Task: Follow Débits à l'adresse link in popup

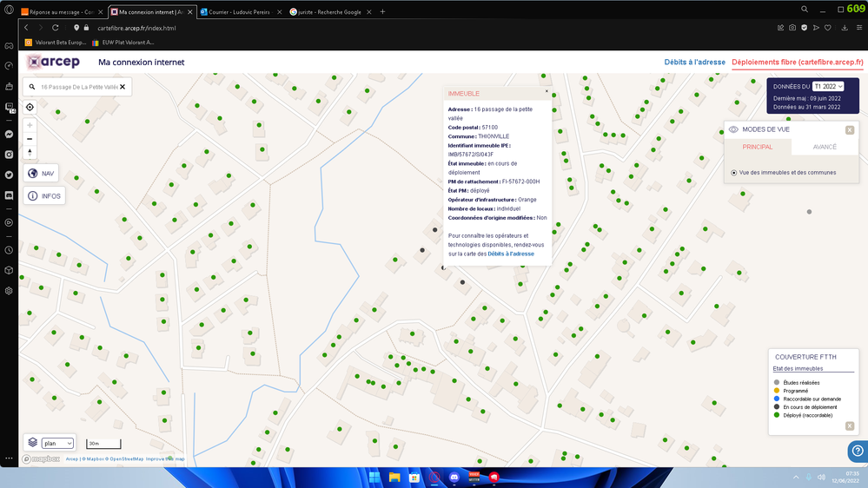Action: click(511, 254)
